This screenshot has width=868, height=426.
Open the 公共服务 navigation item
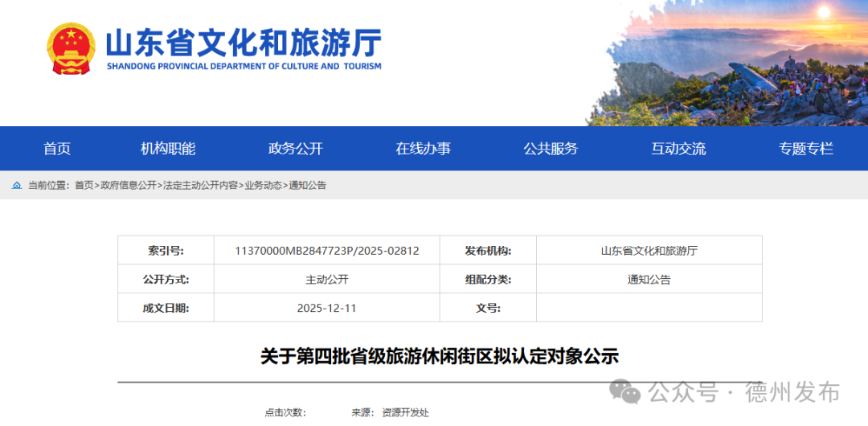(x=551, y=149)
